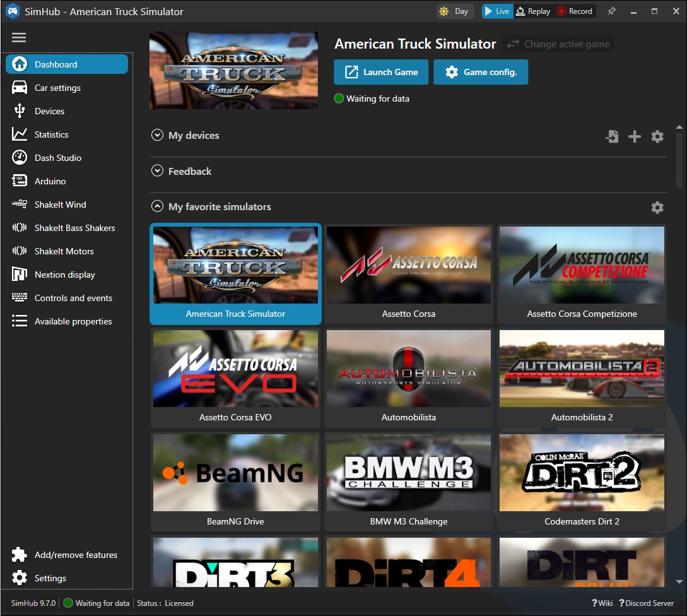
Task: Click the Add/remove features puzzle icon
Action: pyautogui.click(x=20, y=555)
